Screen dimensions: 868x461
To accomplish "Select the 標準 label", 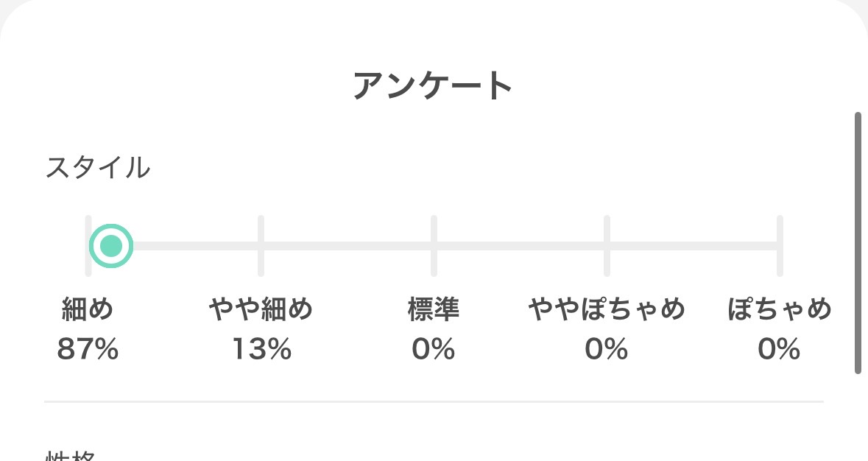I will 434,309.
